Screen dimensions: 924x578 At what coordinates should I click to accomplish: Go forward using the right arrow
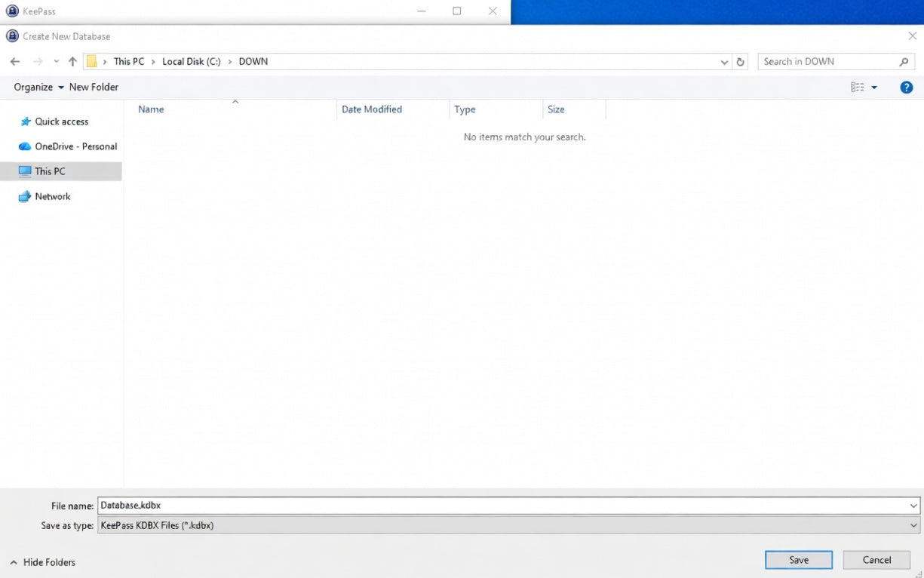coord(38,62)
